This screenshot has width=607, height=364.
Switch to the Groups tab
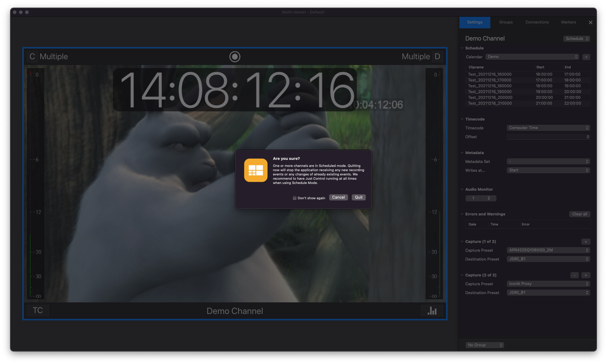pyautogui.click(x=506, y=22)
